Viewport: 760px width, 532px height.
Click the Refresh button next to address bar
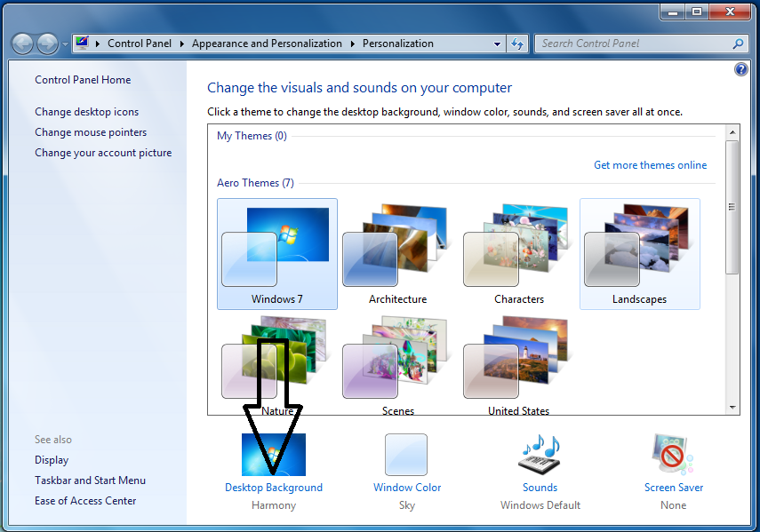(x=517, y=44)
